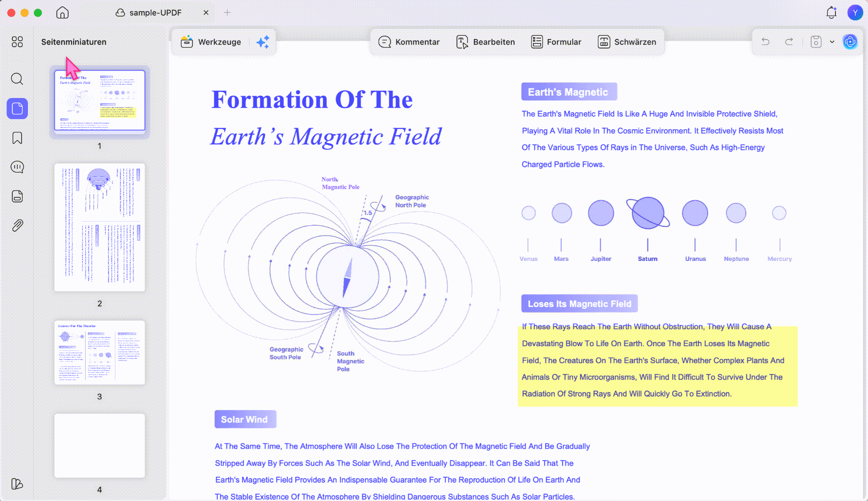868x501 pixels.
Task: Click the Venus label
Action: 529,259
